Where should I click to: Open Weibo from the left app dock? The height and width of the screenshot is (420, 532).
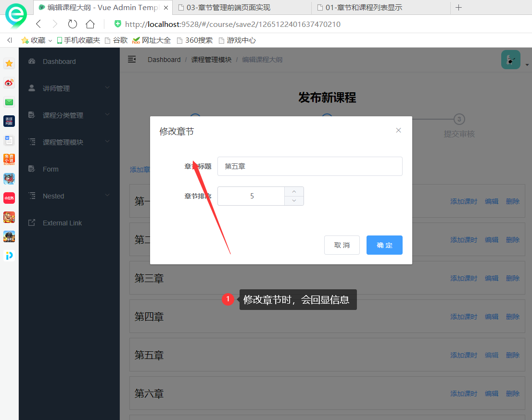(x=9, y=83)
